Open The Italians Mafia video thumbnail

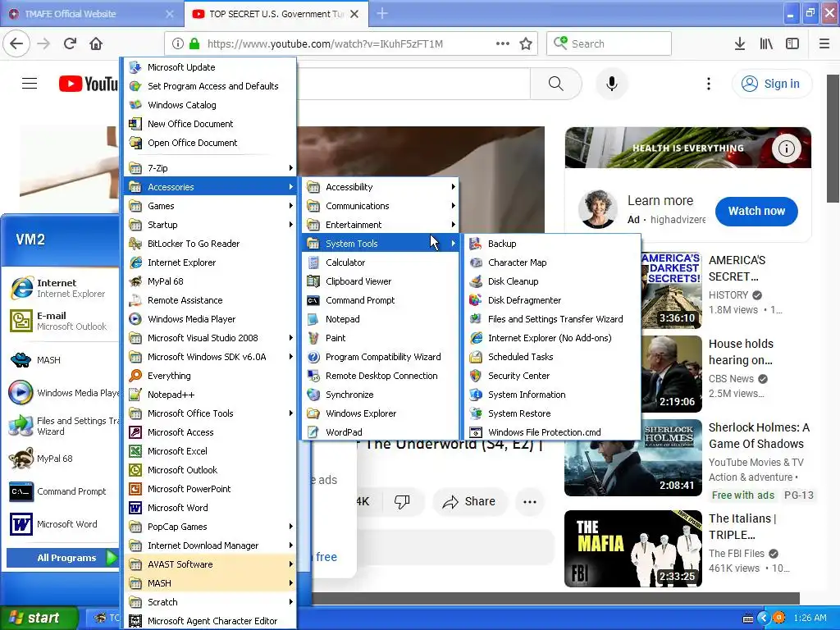tap(633, 549)
